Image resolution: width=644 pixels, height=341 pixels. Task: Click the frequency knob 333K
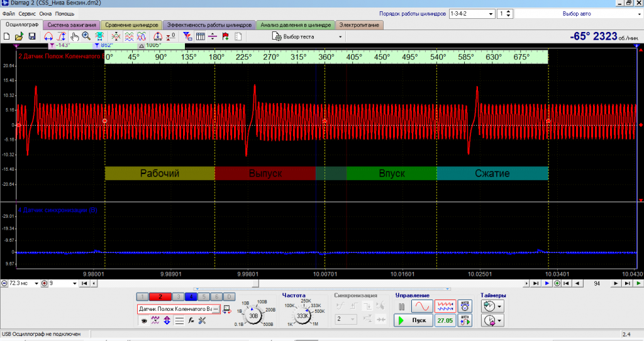pos(303,315)
